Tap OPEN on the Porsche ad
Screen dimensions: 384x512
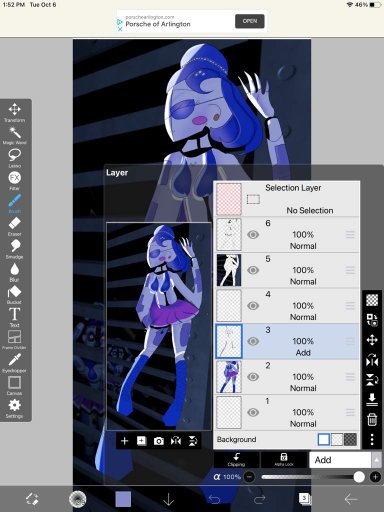pos(250,21)
